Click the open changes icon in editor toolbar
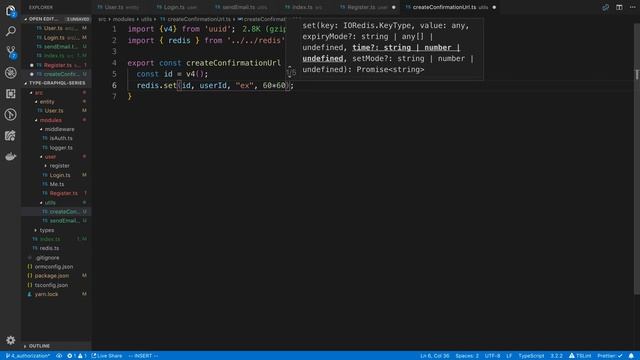 click(x=605, y=7)
